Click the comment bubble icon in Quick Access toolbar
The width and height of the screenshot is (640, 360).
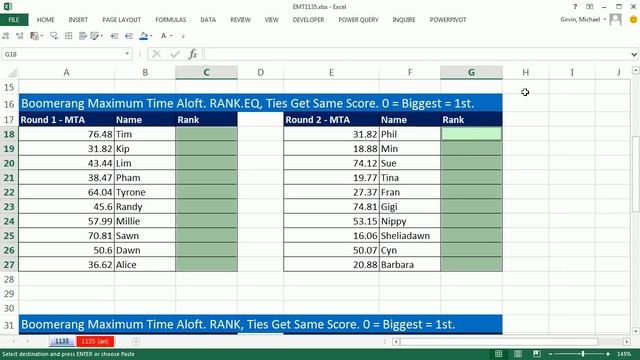(x=53, y=36)
